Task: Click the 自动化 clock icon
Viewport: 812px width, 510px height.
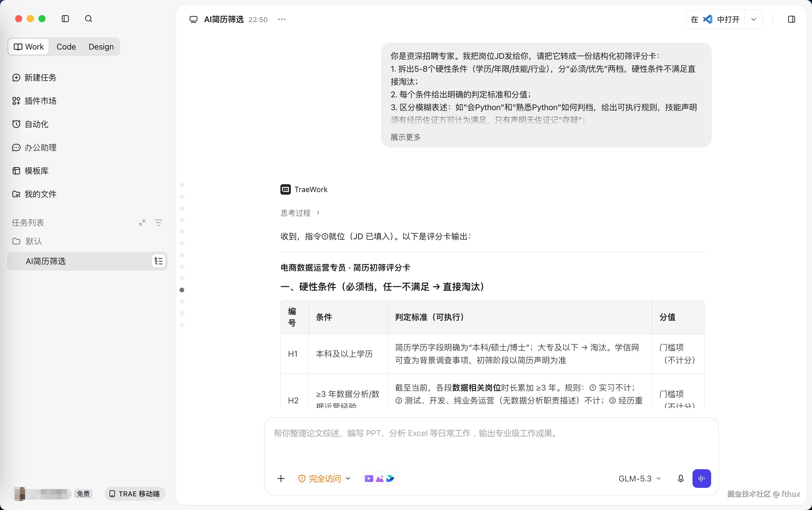Action: coord(16,124)
